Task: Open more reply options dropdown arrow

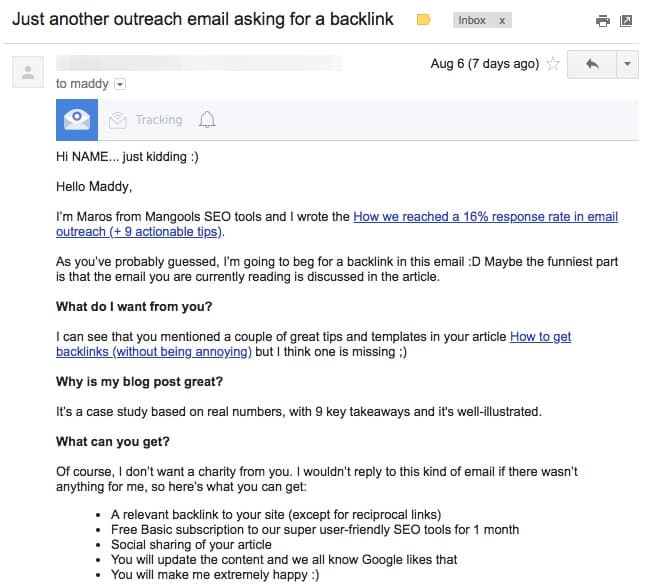Action: 627,64
